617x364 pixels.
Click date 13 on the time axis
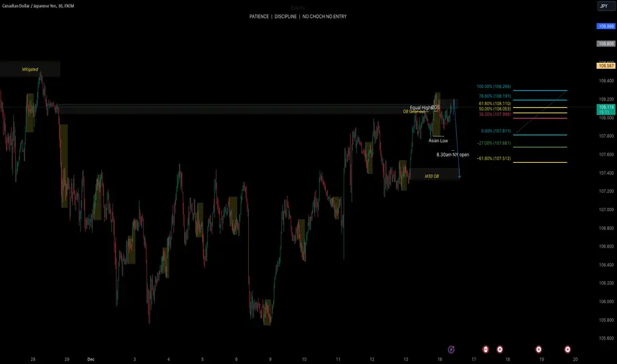coord(406,359)
